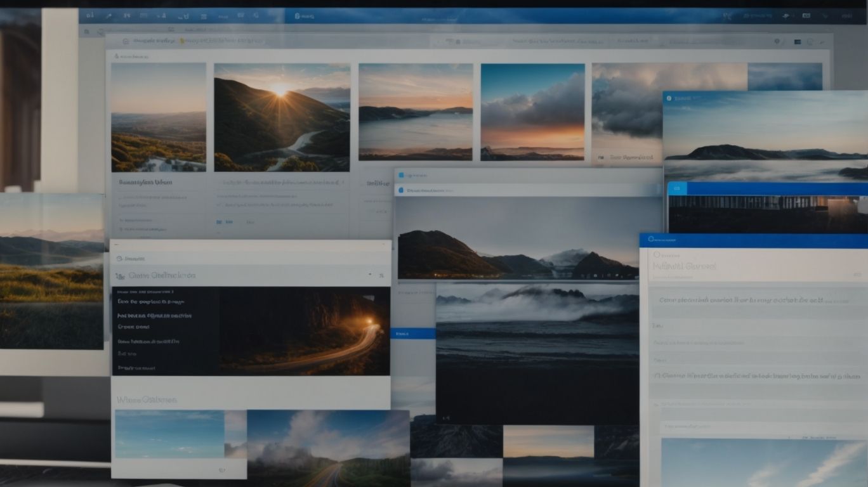Image resolution: width=868 pixels, height=487 pixels.
Task: Open the wispy-cloud sky image in bottom-right window
Action: tap(765, 462)
